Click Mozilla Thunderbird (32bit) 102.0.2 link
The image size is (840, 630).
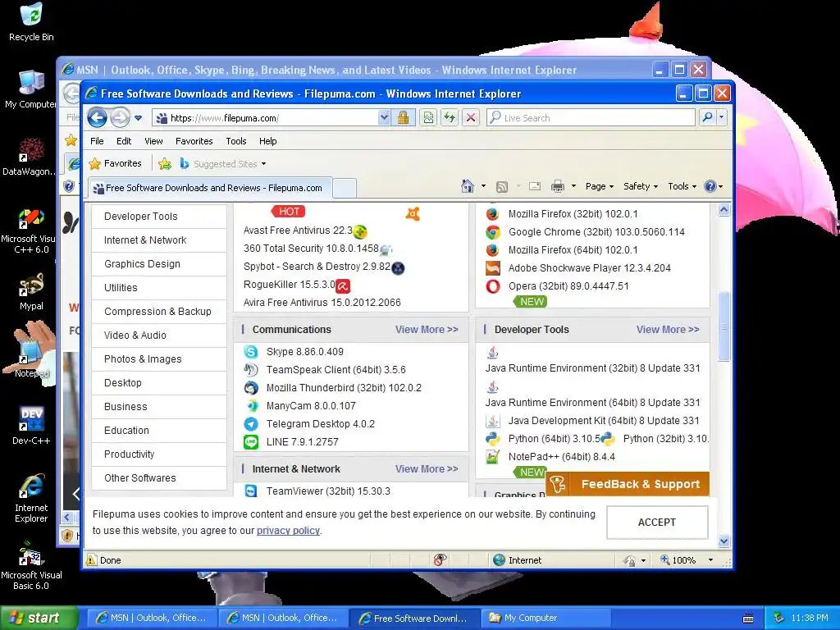pos(344,388)
